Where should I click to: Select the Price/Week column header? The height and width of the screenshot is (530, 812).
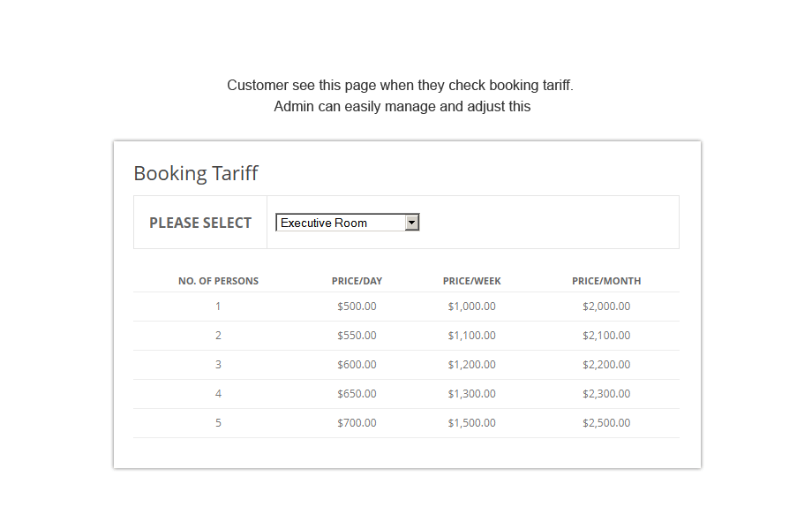(x=471, y=281)
